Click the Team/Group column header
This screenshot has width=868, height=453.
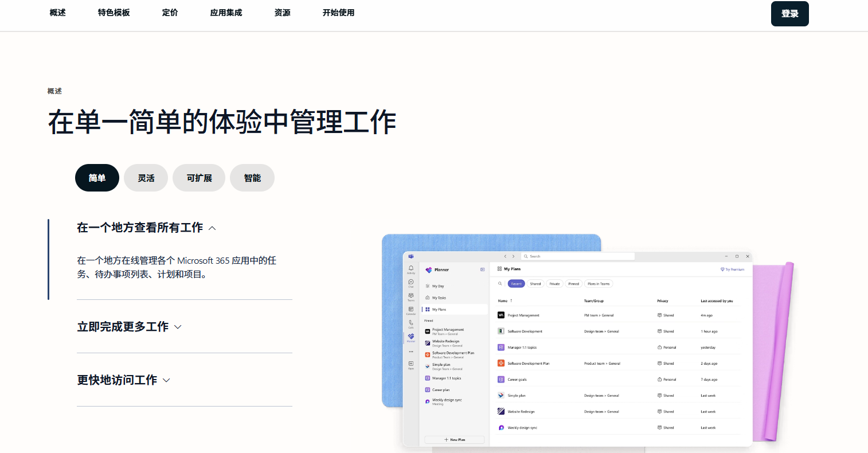click(593, 301)
